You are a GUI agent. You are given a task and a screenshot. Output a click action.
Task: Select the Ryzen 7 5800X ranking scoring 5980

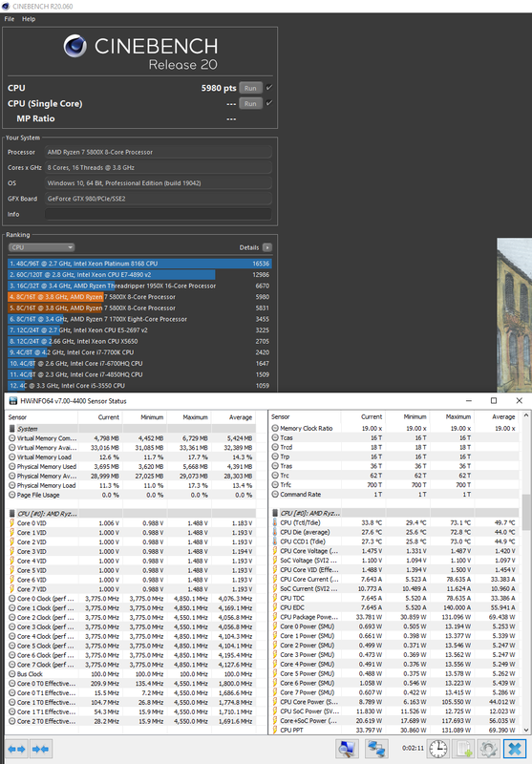tap(139, 297)
